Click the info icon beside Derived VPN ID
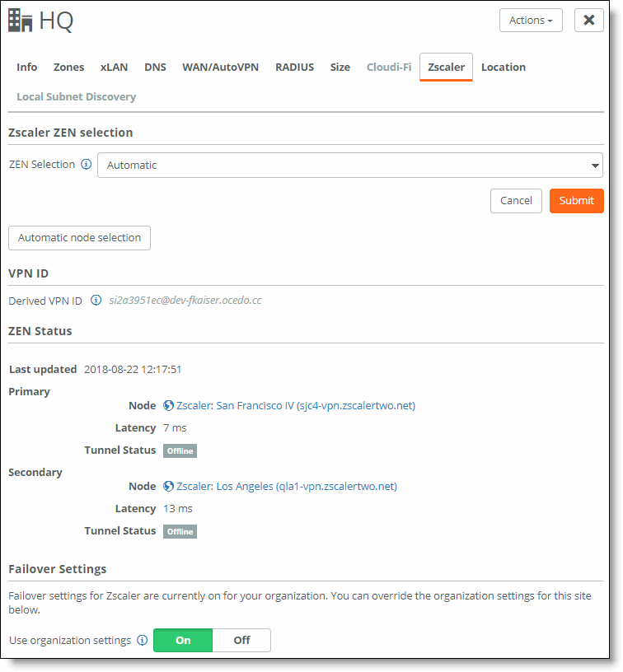Image resolution: width=623 pixels, height=672 pixels. [x=96, y=300]
